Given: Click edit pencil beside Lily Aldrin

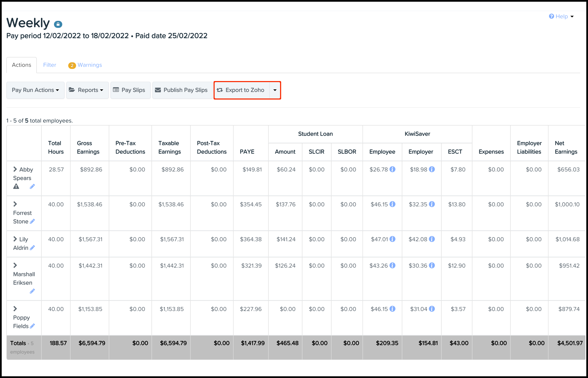Looking at the screenshot, I should click(32, 248).
